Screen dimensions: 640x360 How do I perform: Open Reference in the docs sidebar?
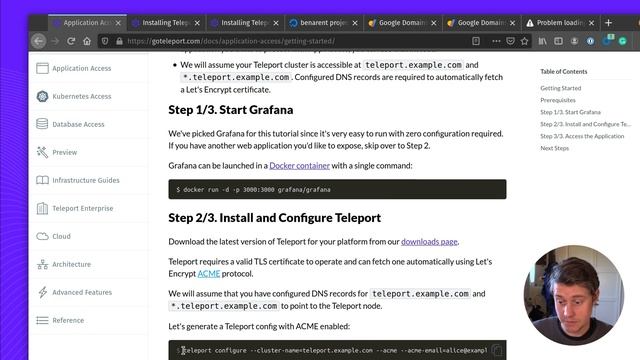pos(68,320)
